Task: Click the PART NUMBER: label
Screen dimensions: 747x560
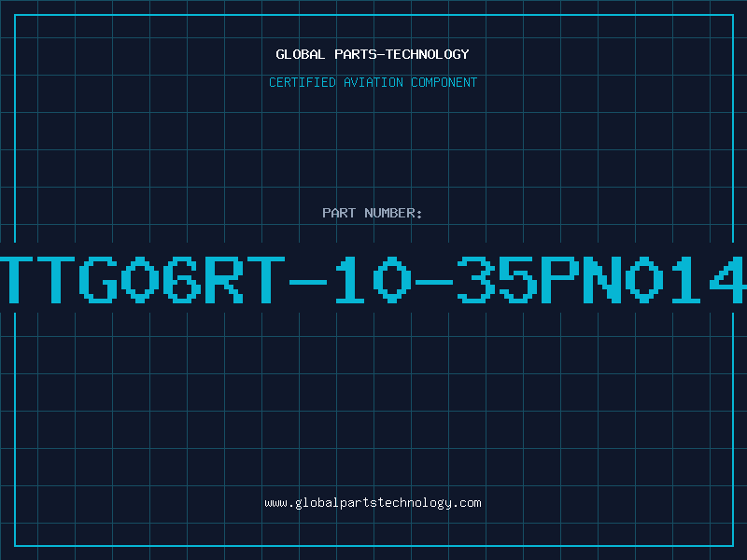Action: pyautogui.click(x=372, y=213)
